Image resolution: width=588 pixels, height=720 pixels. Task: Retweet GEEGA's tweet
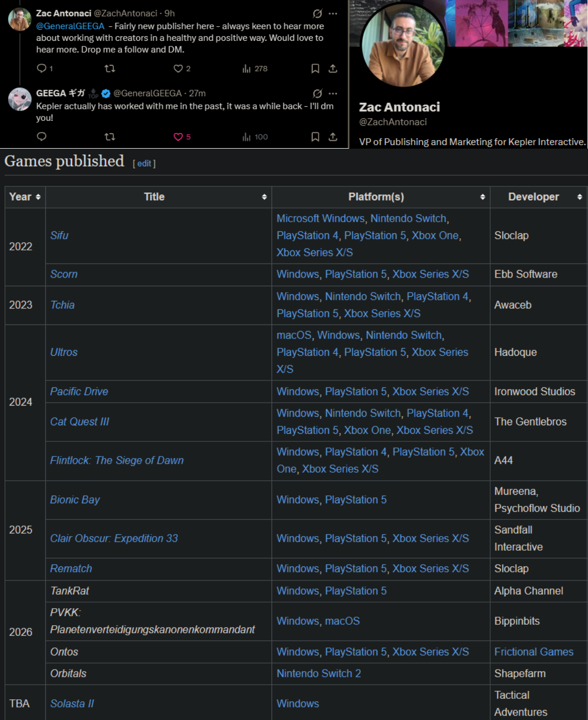(109, 137)
